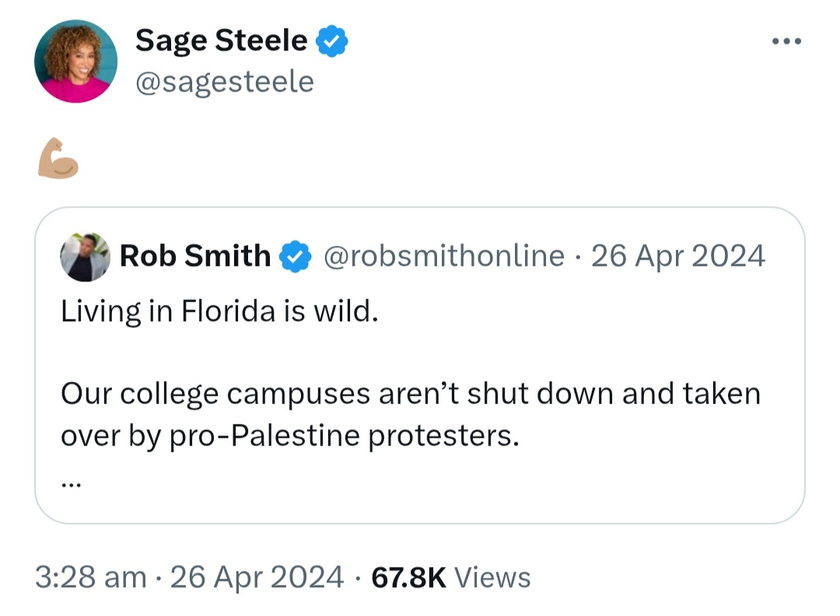
Task: Click the main tweet's 26 Apr 2024 date
Action: (x=257, y=577)
